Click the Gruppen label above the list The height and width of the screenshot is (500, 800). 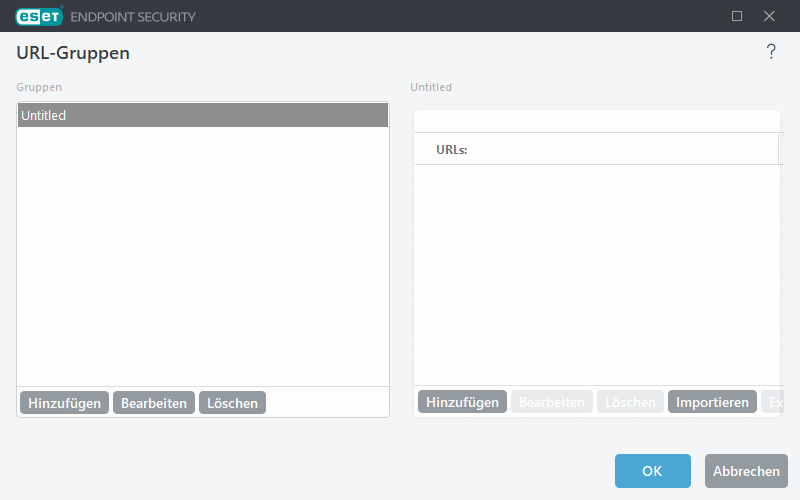[39, 87]
